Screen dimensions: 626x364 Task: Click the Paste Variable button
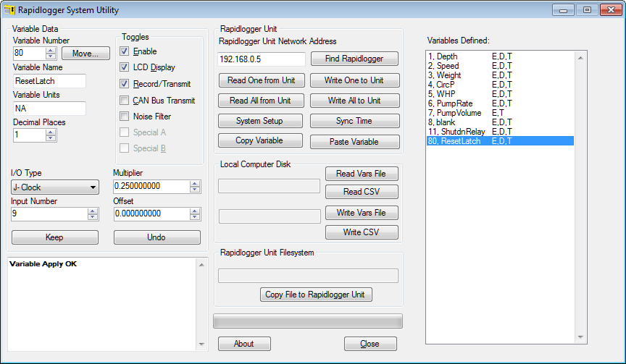tap(354, 142)
